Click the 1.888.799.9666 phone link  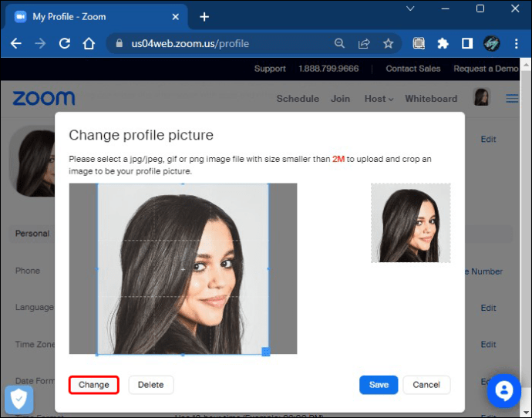[328, 69]
